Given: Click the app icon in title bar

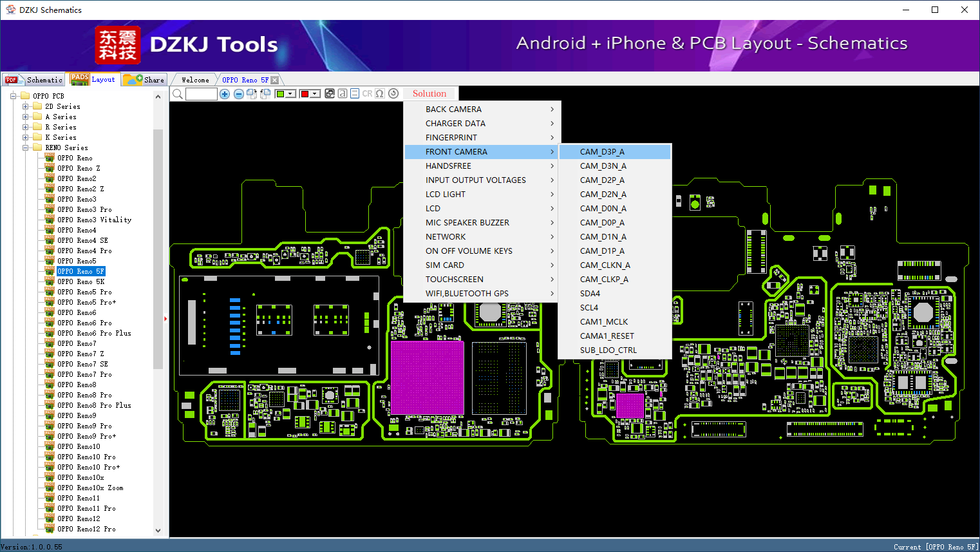Looking at the screenshot, I should click(x=10, y=10).
